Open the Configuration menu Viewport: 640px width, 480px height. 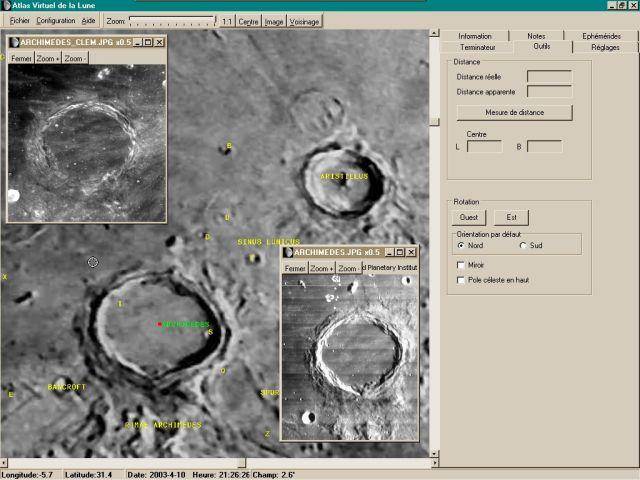pos(56,20)
